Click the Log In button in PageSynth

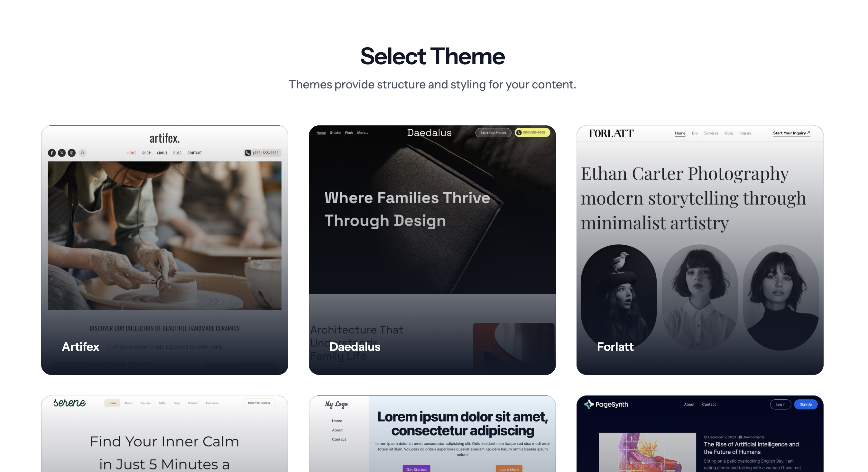tap(780, 404)
